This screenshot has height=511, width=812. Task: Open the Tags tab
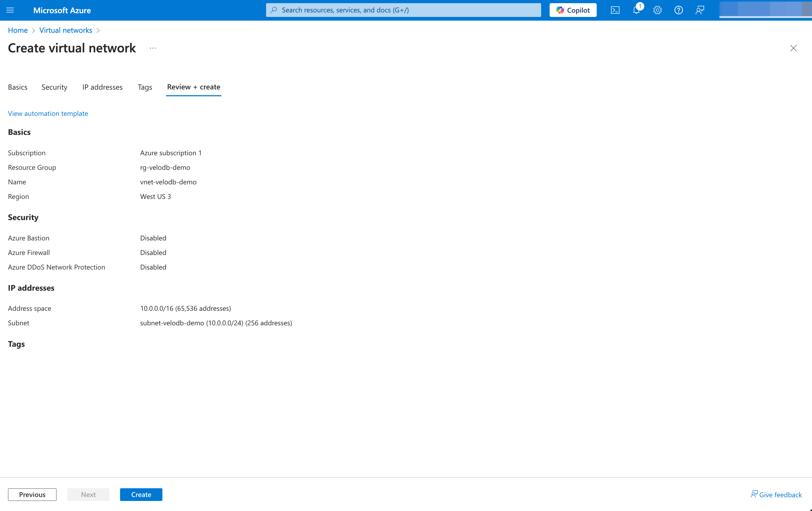[145, 87]
